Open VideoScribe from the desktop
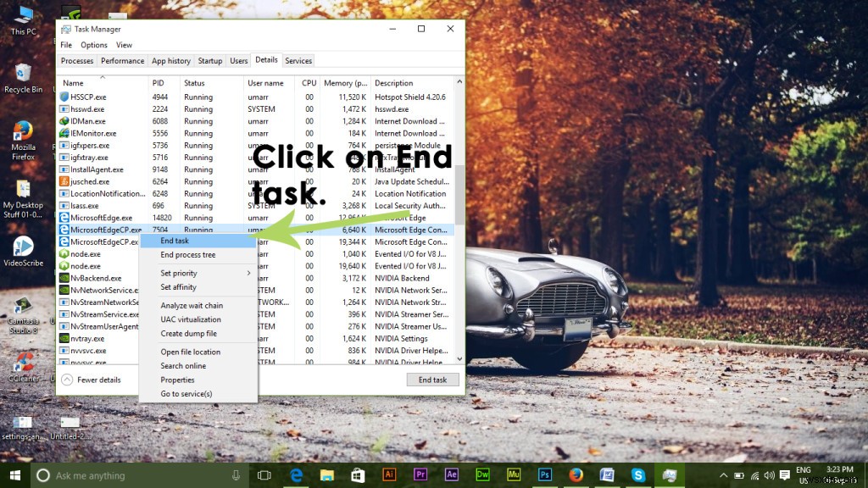Viewport: 868px width, 488px height. click(x=23, y=251)
